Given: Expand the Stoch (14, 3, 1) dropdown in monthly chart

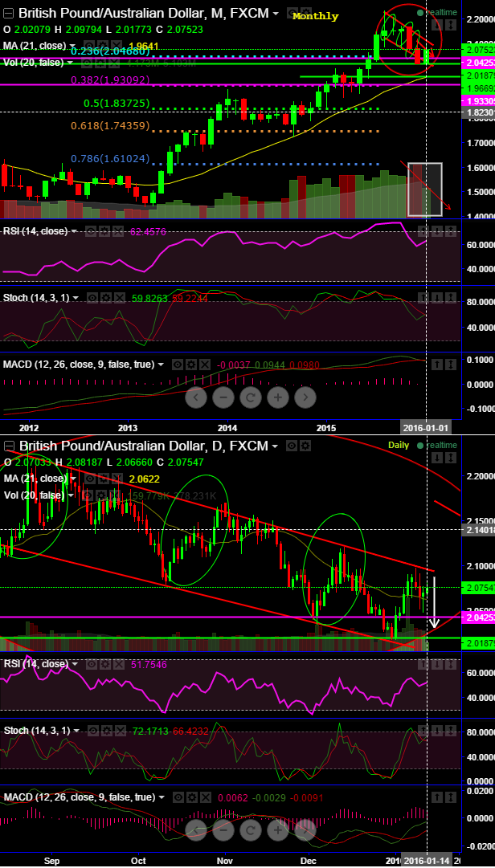Looking at the screenshot, I should [76, 298].
